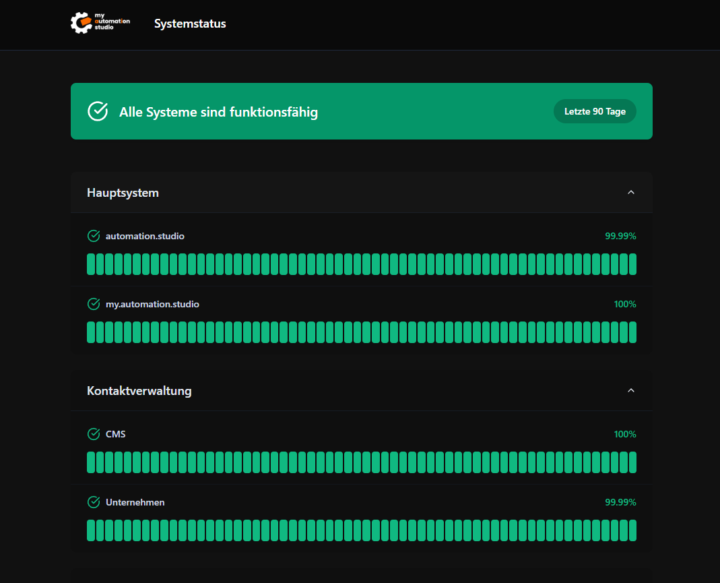Open the Letzte 90 Tage period selector
The height and width of the screenshot is (583, 720).
595,112
